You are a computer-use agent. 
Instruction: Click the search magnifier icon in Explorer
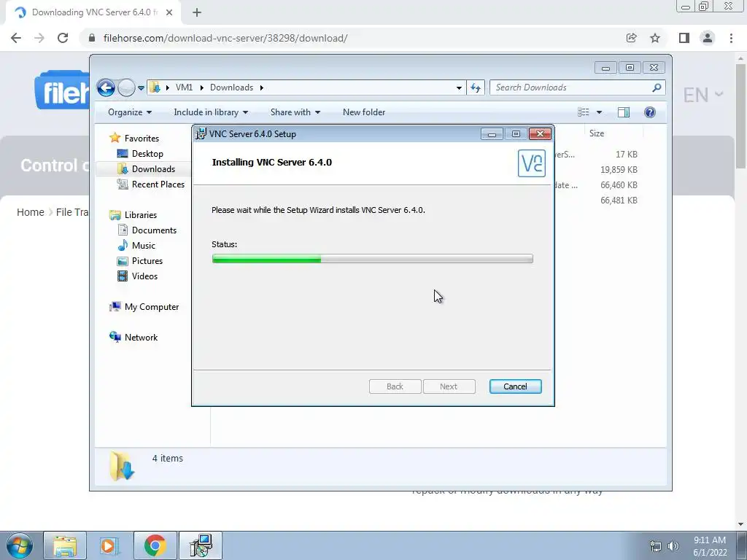click(x=657, y=87)
